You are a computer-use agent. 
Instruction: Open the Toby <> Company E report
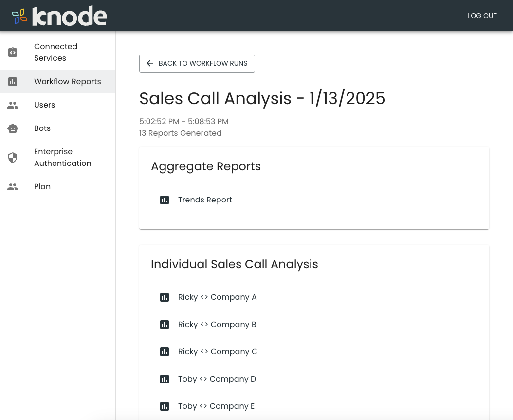[x=216, y=406]
